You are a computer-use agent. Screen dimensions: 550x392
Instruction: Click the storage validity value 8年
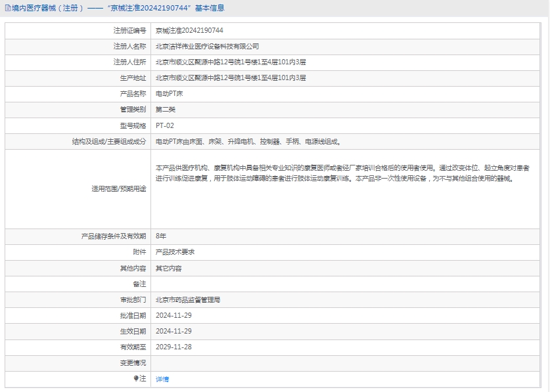(161, 236)
